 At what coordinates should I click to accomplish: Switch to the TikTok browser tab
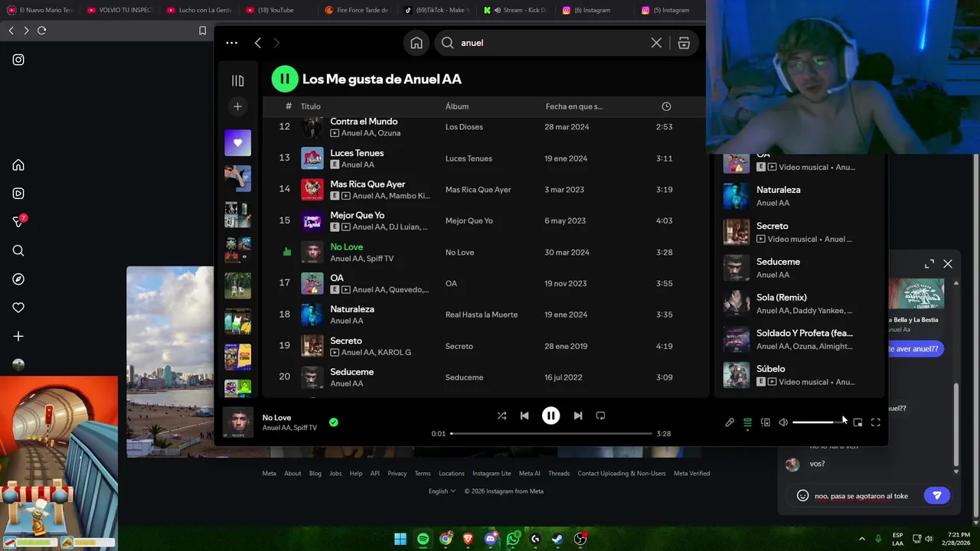pos(436,10)
